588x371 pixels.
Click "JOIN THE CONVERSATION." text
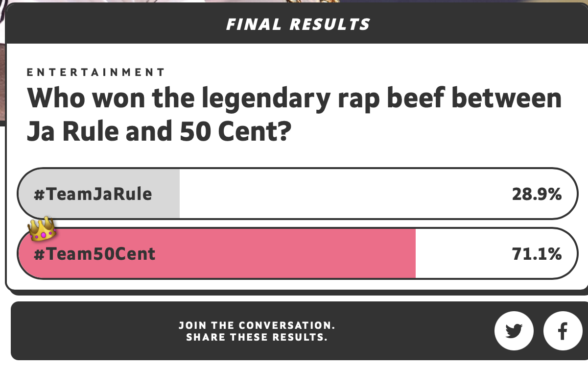click(x=257, y=325)
